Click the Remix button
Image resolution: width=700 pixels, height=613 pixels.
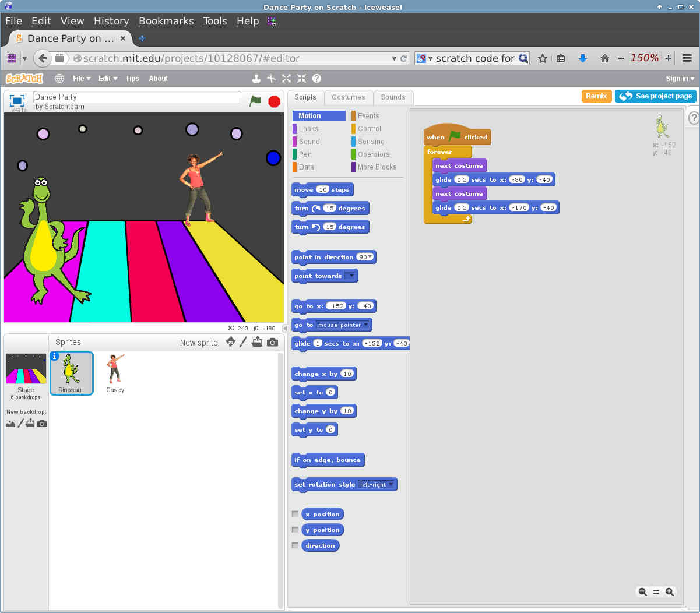pyautogui.click(x=596, y=96)
